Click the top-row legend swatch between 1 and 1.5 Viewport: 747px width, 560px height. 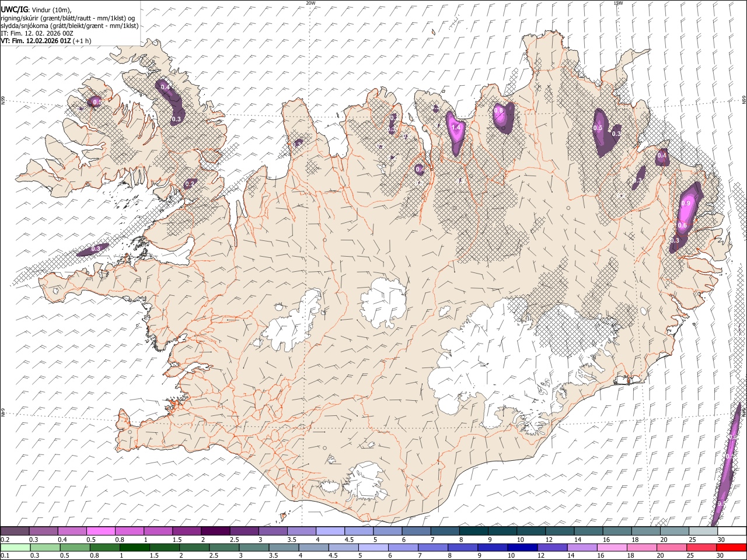tap(158, 531)
